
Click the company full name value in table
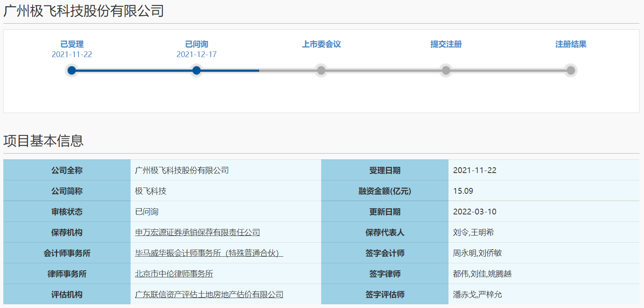182,170
